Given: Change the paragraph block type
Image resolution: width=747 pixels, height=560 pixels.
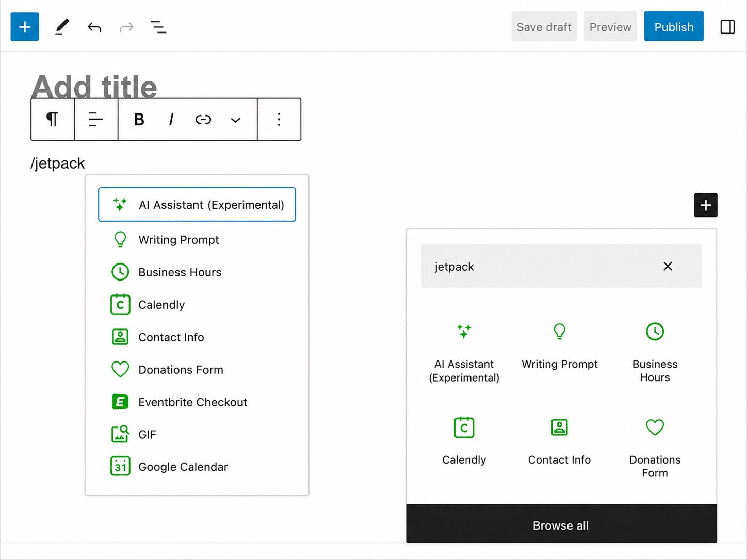Looking at the screenshot, I should tap(53, 120).
